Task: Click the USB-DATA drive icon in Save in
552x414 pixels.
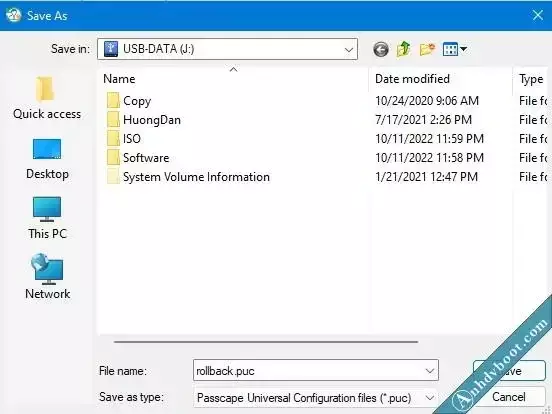Action: [x=111, y=49]
